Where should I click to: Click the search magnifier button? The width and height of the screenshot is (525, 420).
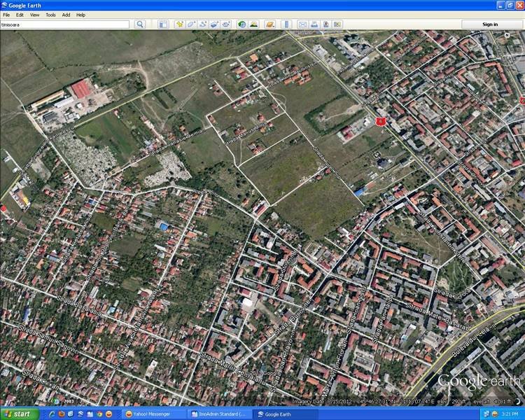(x=140, y=24)
